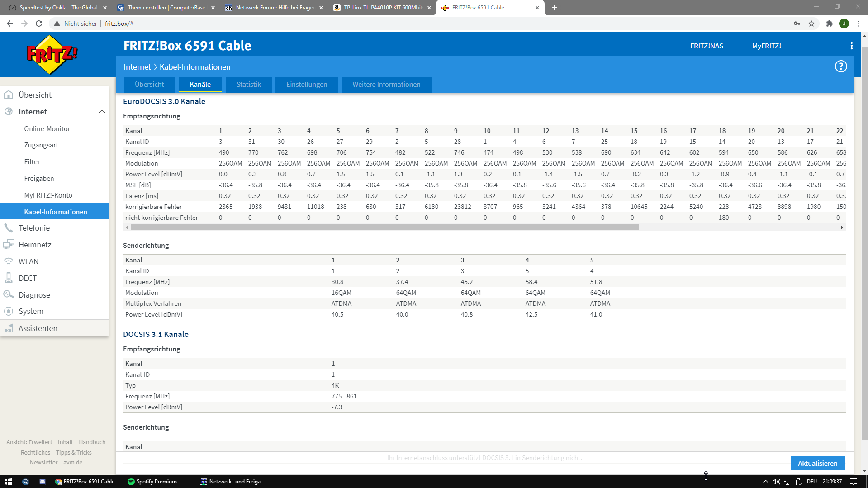868x488 pixels.
Task: Select the Kanäle tab
Action: coord(200,85)
